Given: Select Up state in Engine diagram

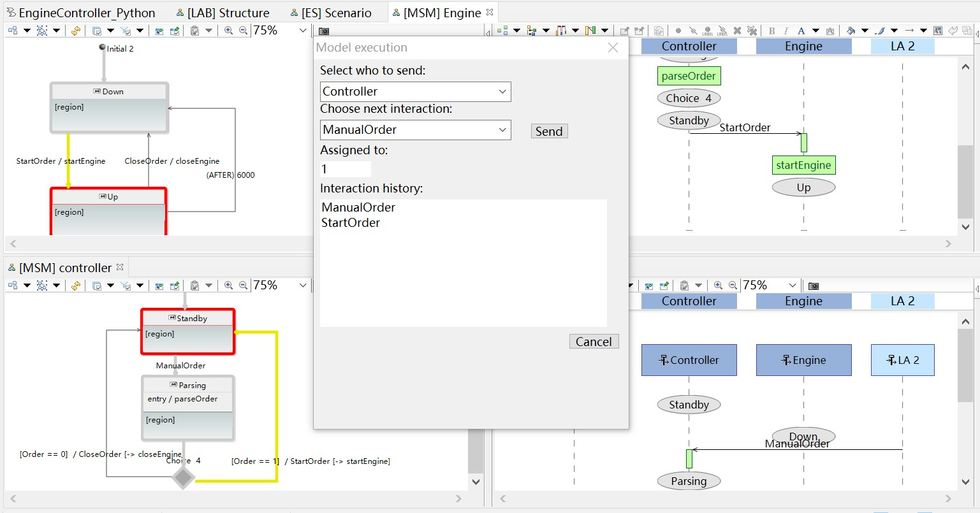Looking at the screenshot, I should [x=108, y=212].
